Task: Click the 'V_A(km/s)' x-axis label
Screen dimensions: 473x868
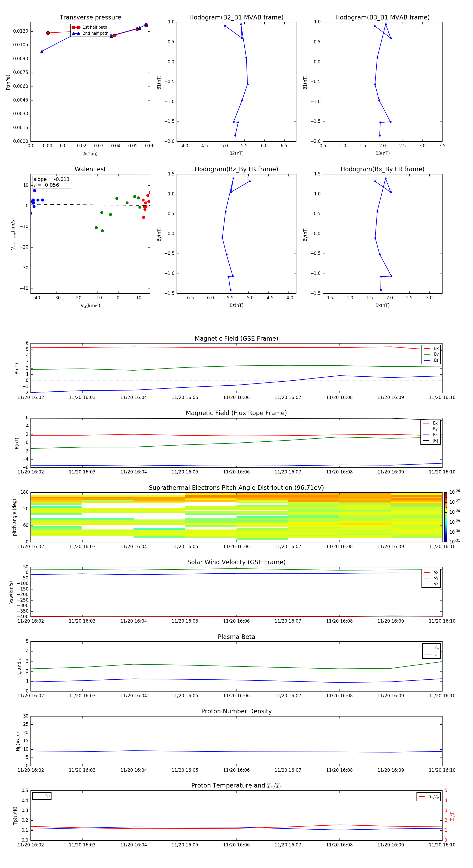Action: (x=90, y=306)
